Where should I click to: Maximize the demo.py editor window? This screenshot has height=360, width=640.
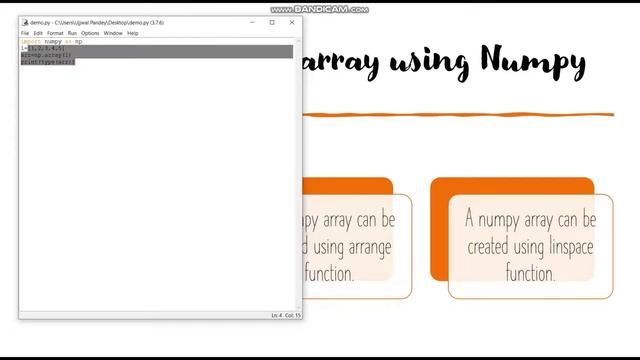272,22
